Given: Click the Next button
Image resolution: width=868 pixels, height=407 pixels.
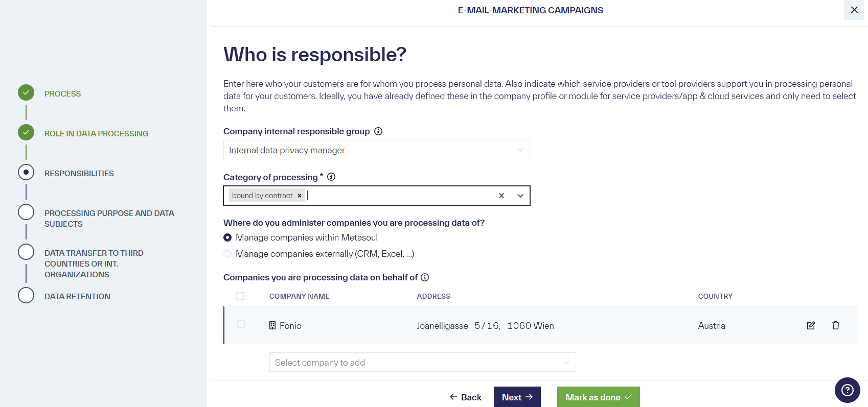Looking at the screenshot, I should (517, 397).
